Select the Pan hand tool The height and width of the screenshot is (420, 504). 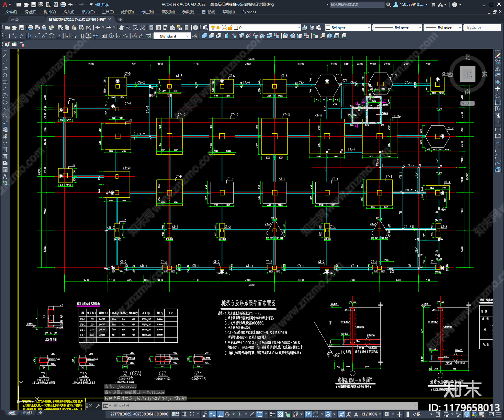point(121,28)
